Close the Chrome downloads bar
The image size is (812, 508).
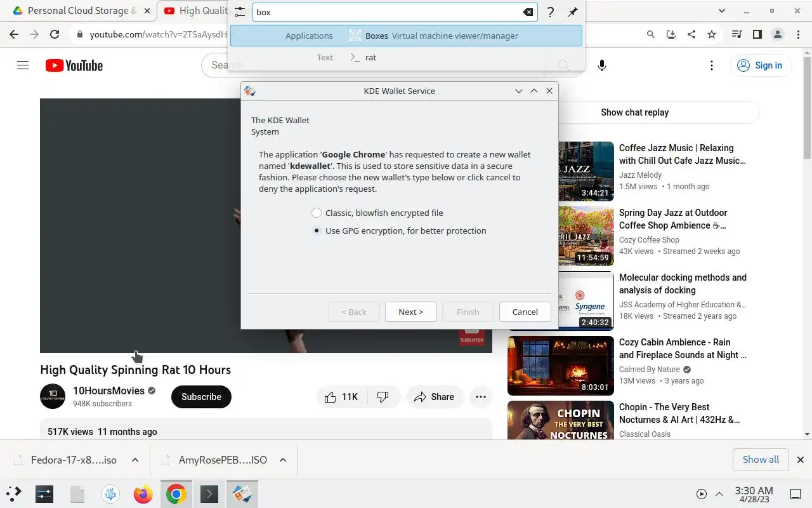coord(800,460)
